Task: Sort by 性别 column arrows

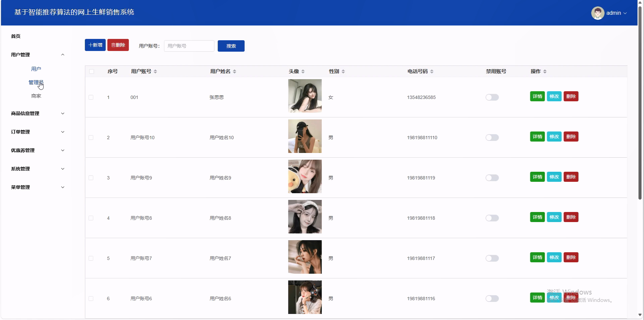Action: pyautogui.click(x=343, y=71)
